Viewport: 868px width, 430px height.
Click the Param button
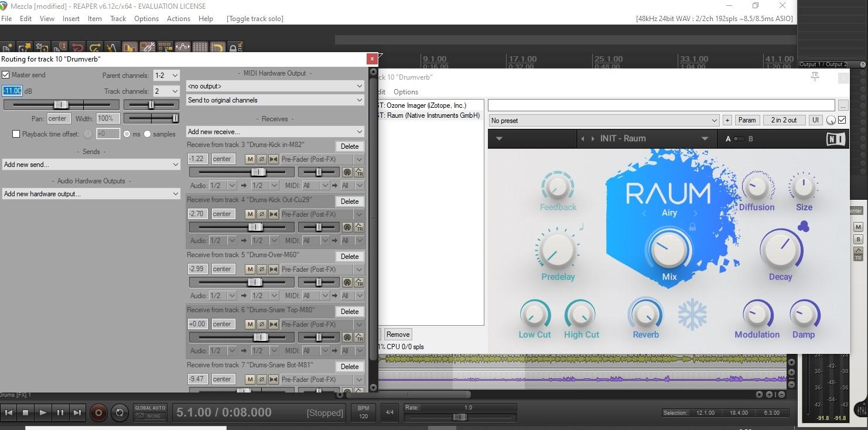click(747, 120)
